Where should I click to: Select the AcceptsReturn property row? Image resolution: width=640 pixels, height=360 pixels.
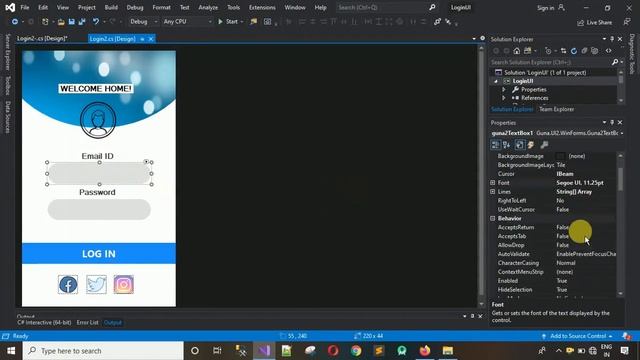coord(553,227)
